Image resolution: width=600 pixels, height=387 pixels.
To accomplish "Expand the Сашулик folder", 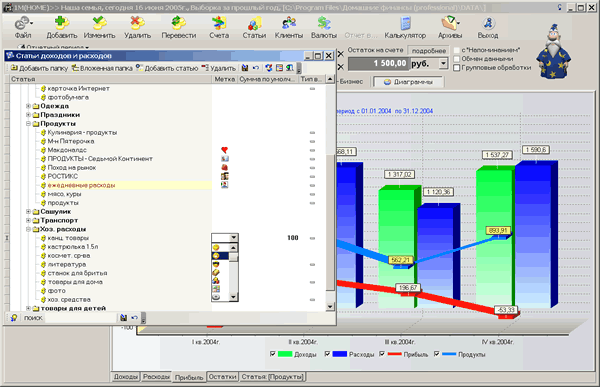I will coord(28,211).
